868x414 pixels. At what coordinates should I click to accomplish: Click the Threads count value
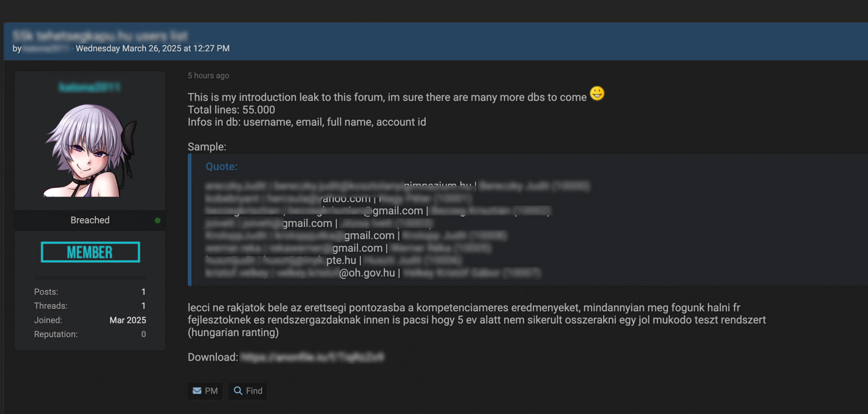click(144, 306)
